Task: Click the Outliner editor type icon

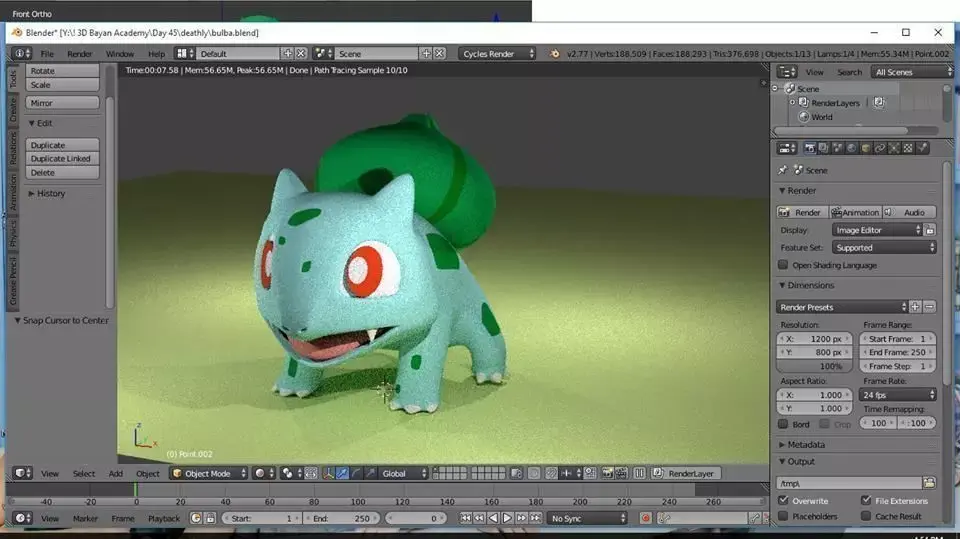Action: click(x=787, y=72)
